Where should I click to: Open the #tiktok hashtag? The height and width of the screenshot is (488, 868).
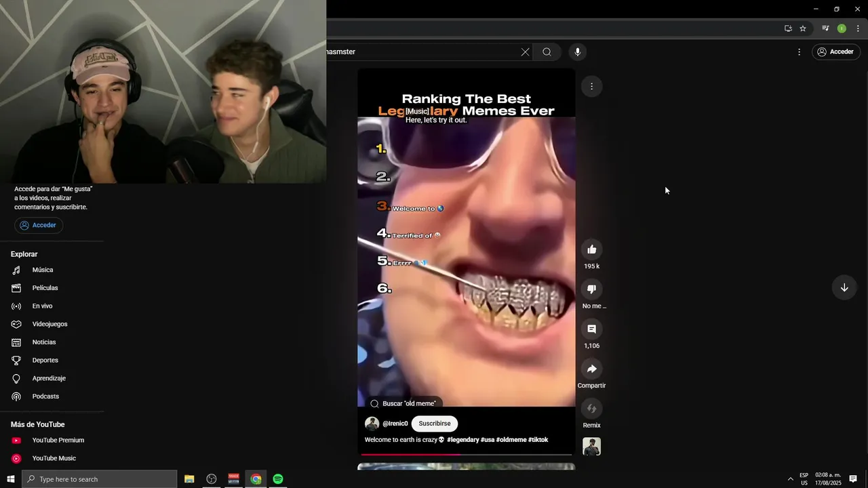[x=538, y=440]
